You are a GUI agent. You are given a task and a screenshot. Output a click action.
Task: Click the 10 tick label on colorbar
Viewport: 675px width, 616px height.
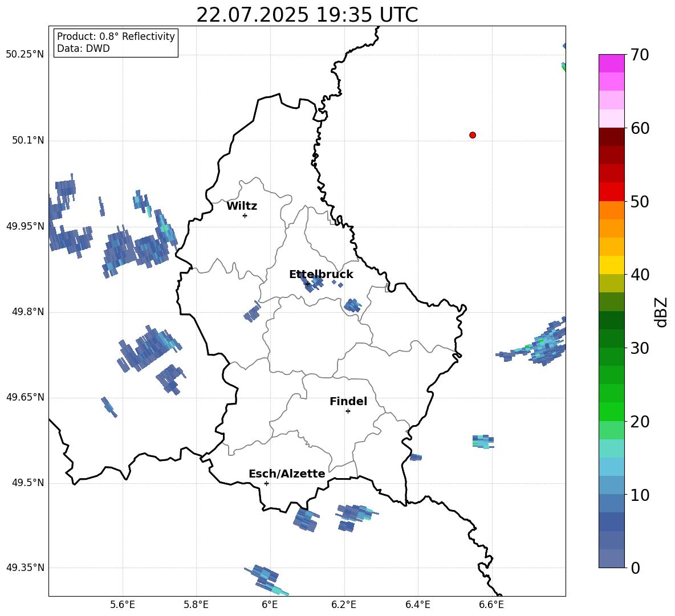[640, 495]
